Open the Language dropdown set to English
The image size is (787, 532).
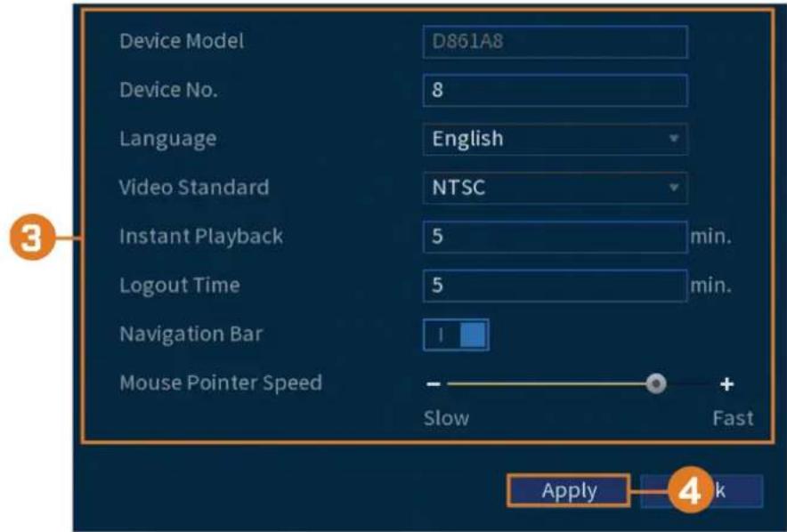[556, 139]
